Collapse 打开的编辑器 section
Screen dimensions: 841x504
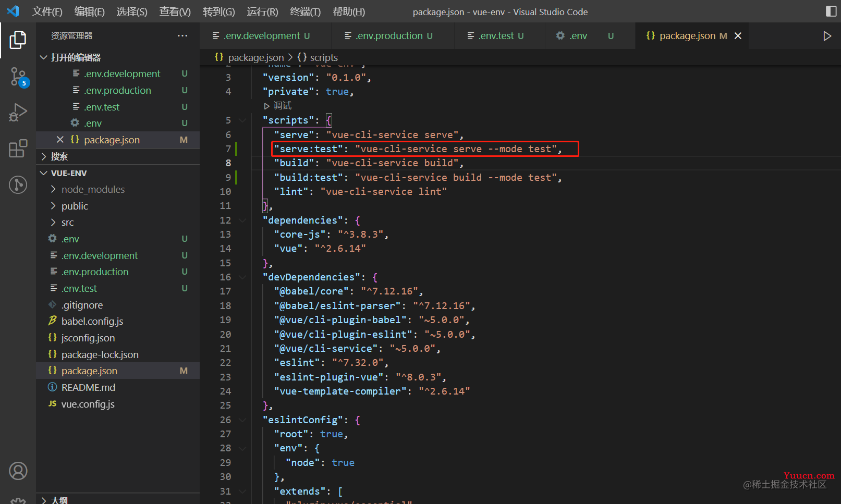coord(118,57)
